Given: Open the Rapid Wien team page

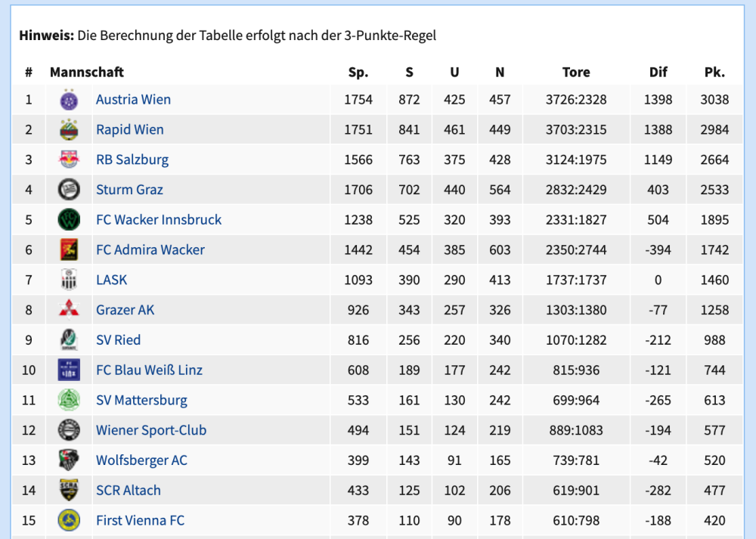Looking at the screenshot, I should (129, 130).
